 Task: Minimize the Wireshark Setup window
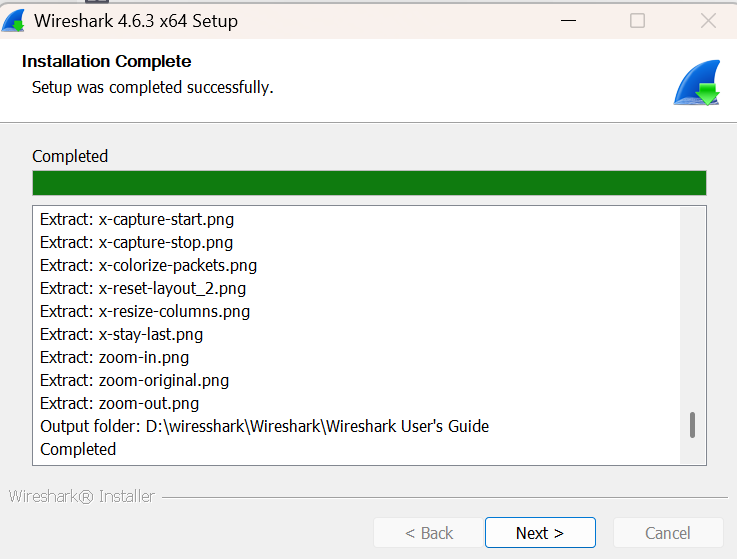(568, 21)
